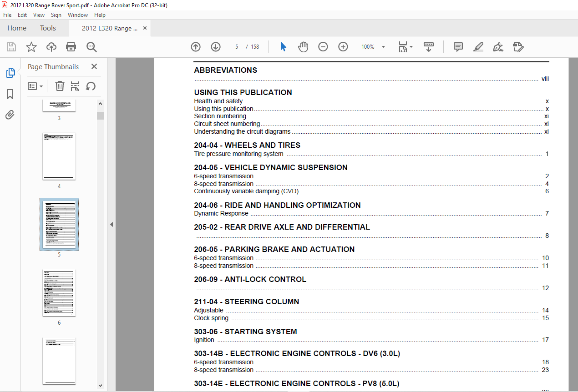Click the Clock spring entry
This screenshot has width=578, height=392.
pos(211,318)
